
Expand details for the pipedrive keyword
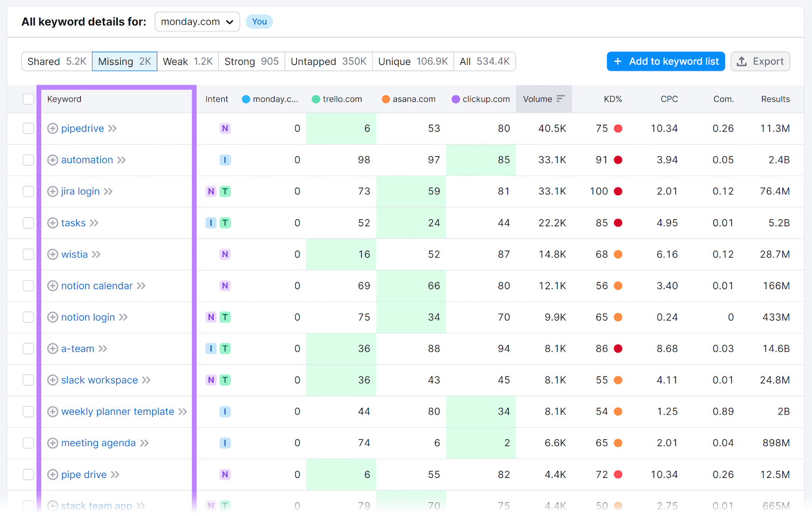tap(53, 128)
